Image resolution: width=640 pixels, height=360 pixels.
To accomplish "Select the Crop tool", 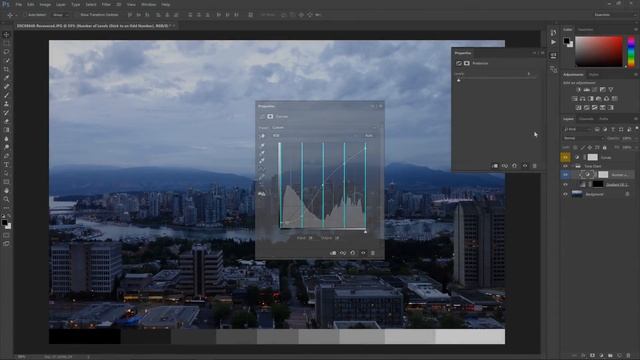I will click(x=6, y=69).
